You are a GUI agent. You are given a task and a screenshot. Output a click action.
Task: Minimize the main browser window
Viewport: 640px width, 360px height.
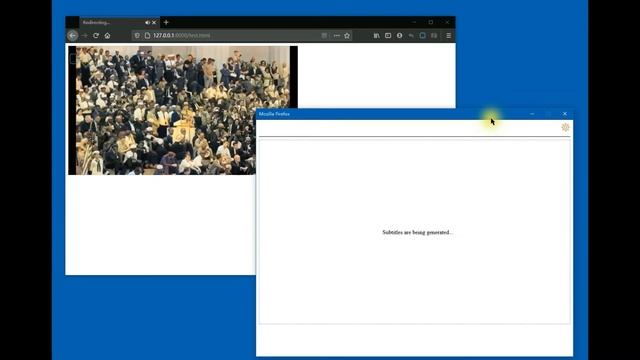click(x=414, y=22)
